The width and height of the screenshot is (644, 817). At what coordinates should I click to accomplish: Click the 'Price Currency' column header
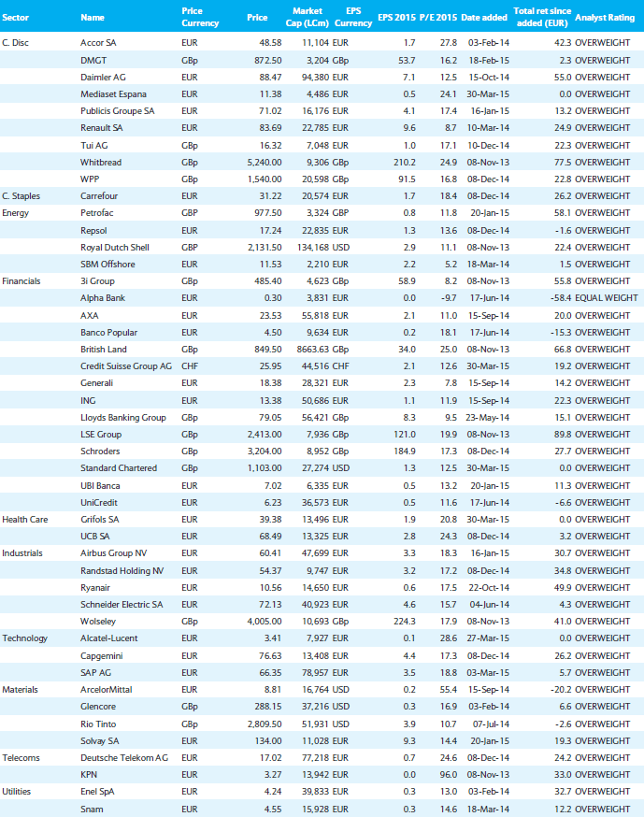(200, 17)
